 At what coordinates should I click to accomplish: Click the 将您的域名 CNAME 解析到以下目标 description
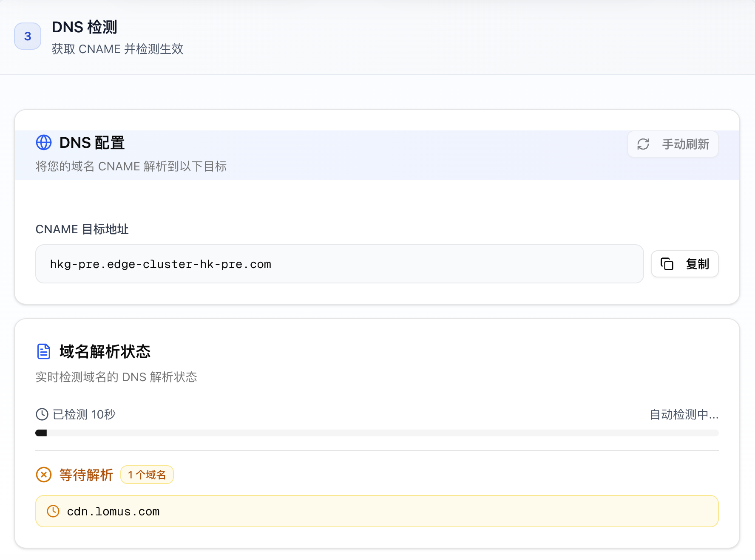pos(131,166)
